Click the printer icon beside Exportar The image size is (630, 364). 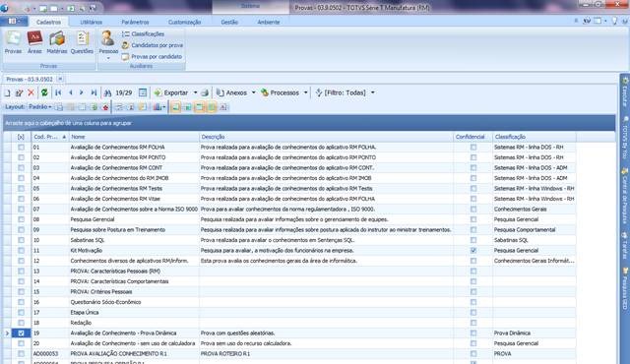tap(205, 92)
